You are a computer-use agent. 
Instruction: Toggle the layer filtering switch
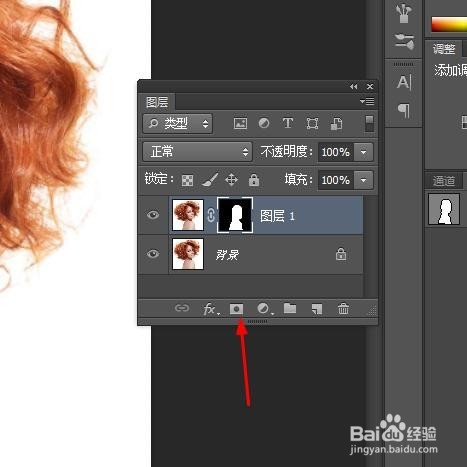point(369,124)
